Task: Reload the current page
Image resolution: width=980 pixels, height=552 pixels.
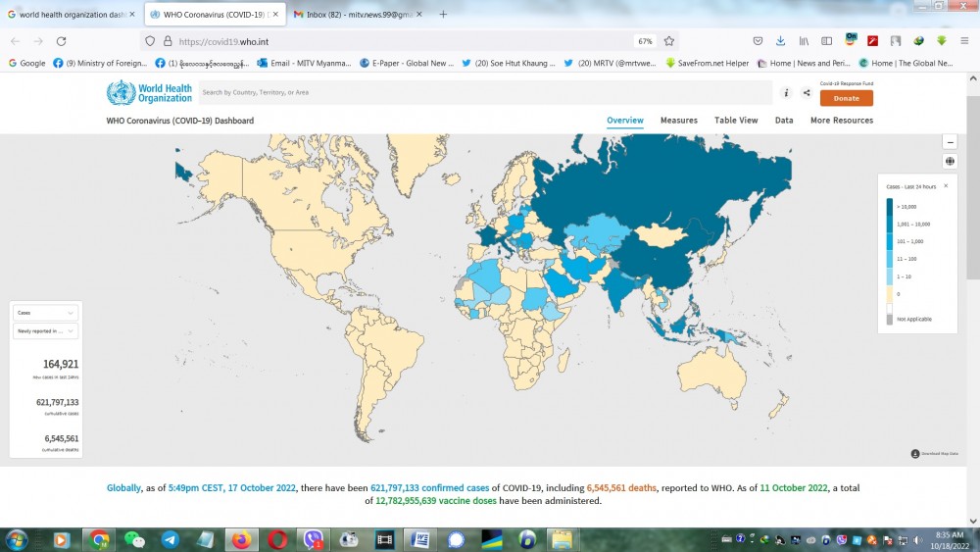Action: tap(61, 41)
